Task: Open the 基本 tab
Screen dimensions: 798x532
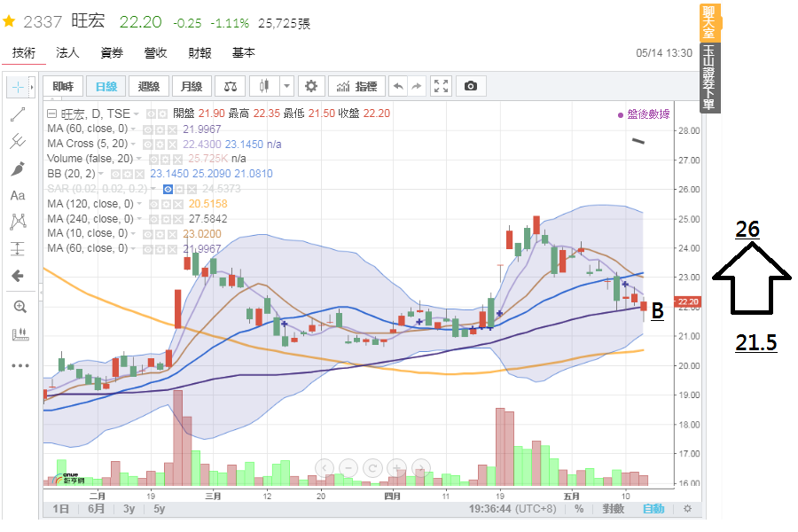Action: [243, 53]
